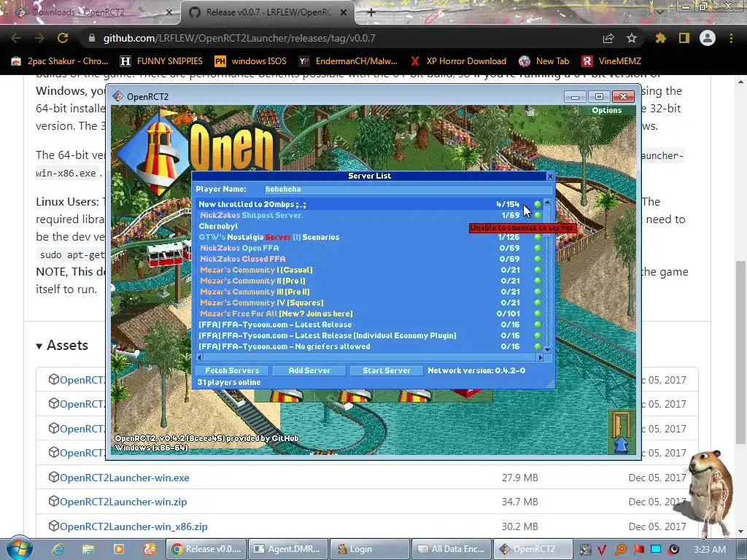Click Fetch Servers button
This screenshot has height=560, width=747.
pos(232,370)
